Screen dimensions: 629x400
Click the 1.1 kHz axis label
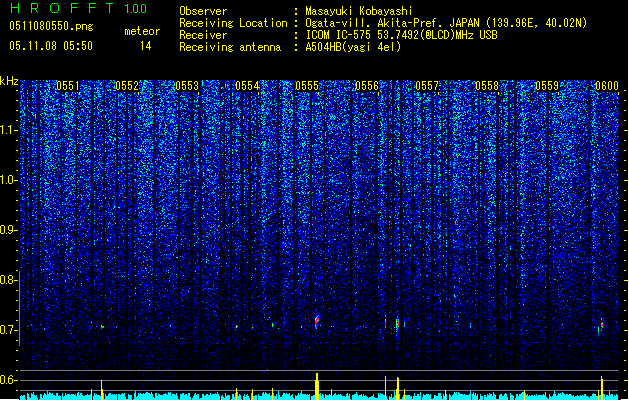(x=9, y=130)
